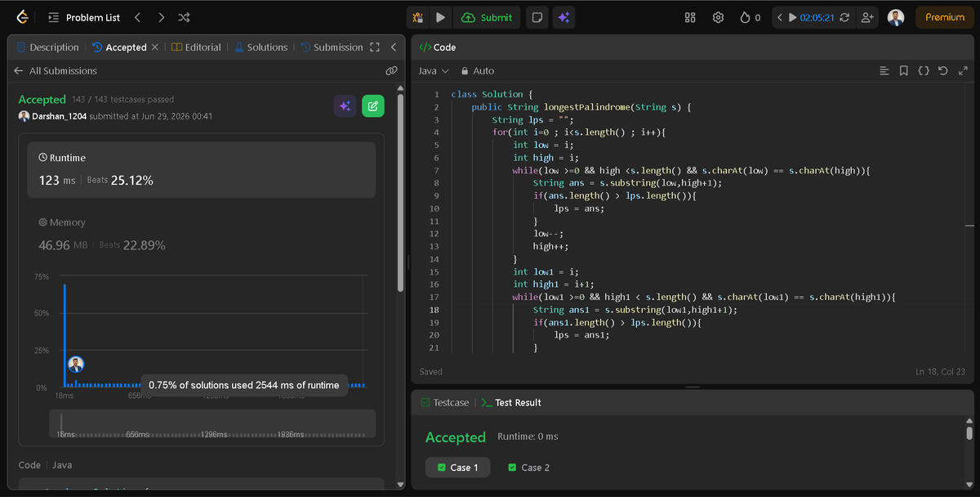Open the profile avatar menu

point(896,17)
